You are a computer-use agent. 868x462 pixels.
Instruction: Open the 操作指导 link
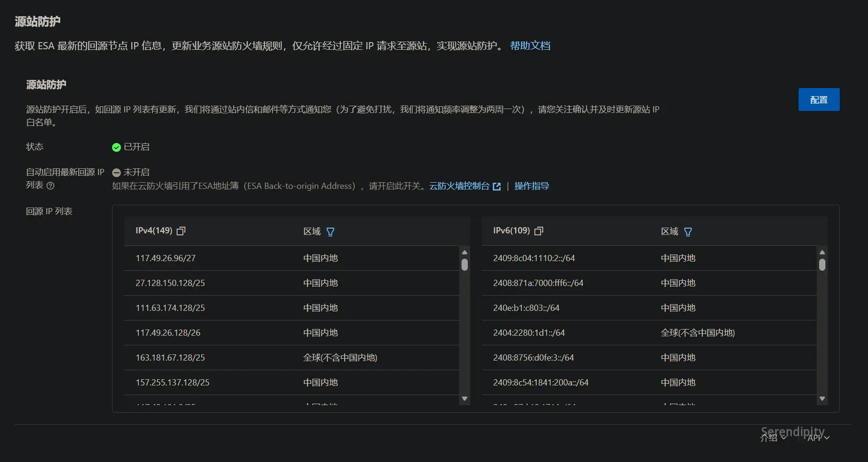531,186
